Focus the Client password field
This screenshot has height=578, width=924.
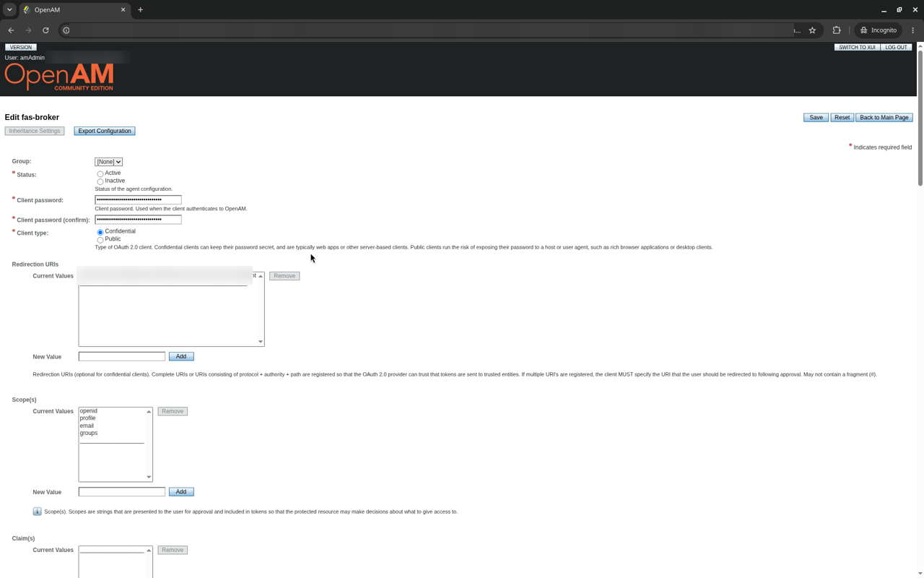pyautogui.click(x=138, y=199)
